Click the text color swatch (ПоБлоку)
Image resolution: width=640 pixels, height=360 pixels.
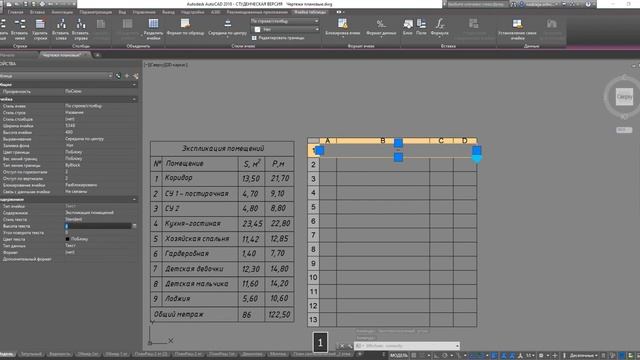[x=67, y=239]
